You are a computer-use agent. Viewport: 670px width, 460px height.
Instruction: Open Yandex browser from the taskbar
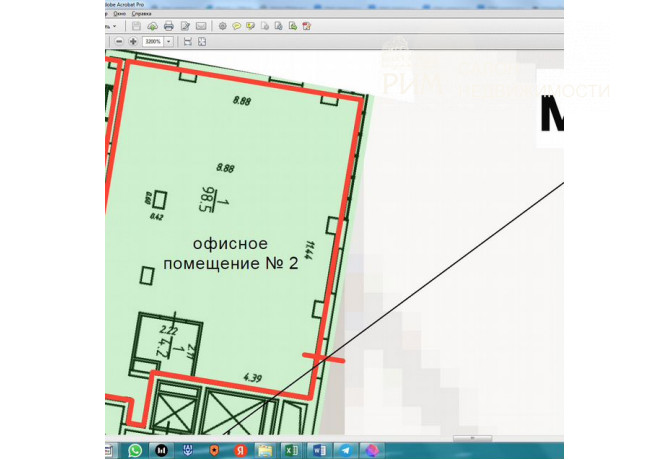click(239, 451)
